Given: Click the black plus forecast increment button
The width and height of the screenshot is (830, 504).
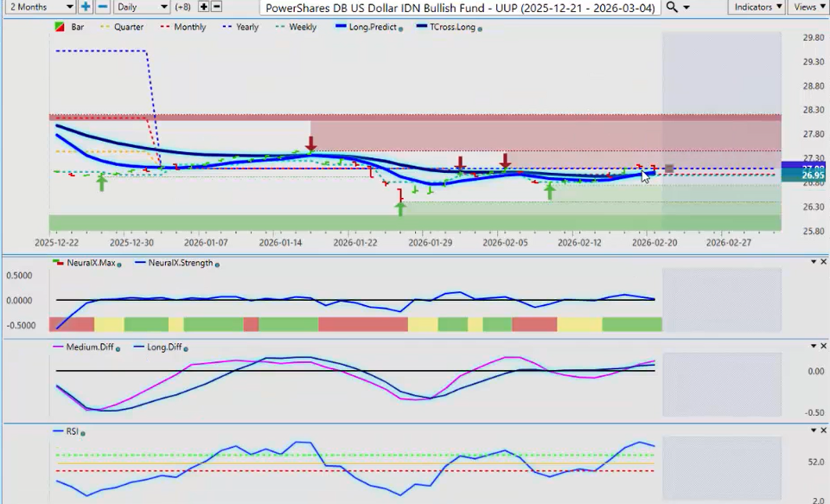Looking at the screenshot, I should 203,7.
